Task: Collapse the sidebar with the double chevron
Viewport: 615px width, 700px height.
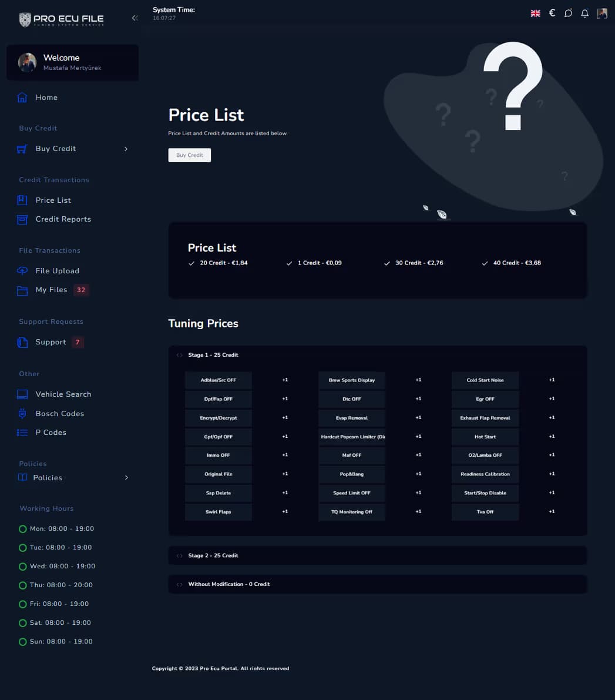Action: [135, 18]
